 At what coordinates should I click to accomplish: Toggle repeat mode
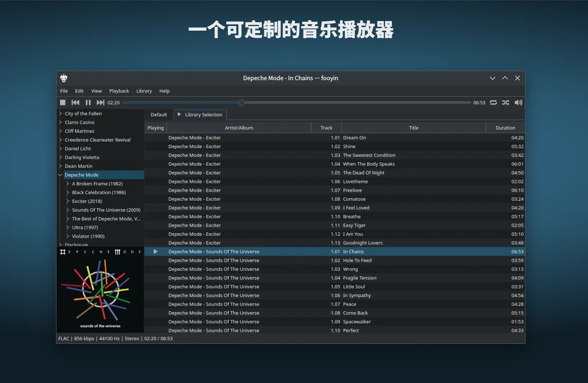tap(493, 103)
